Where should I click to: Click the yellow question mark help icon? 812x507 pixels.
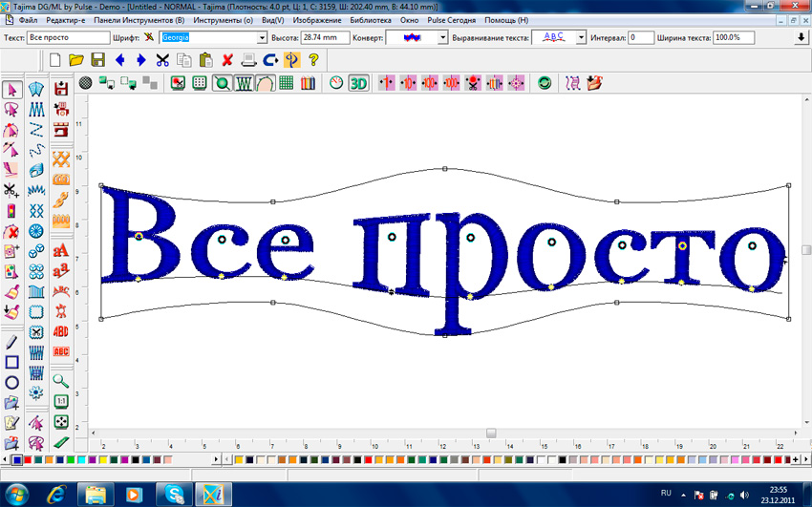[x=313, y=59]
